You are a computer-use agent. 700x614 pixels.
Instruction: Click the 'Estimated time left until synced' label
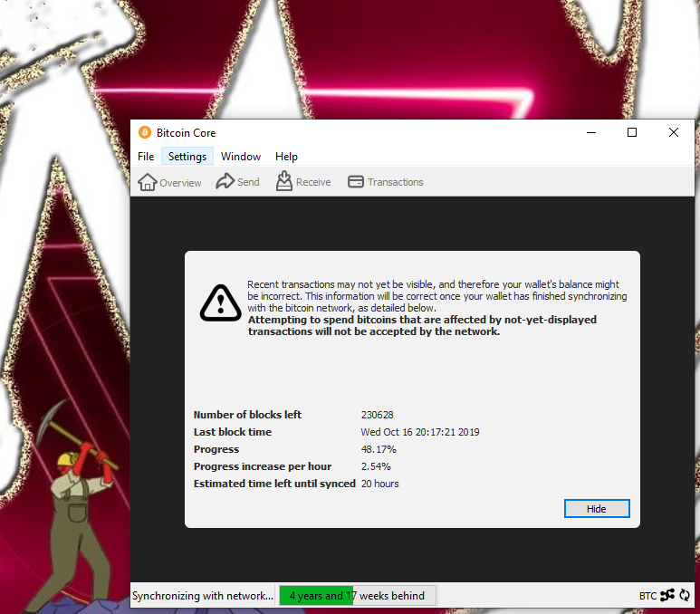(274, 484)
